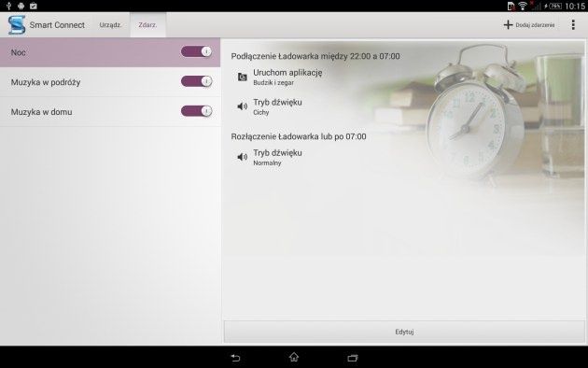Screen dimensions: 588x368
Task: Select the Muzyka w podróży event
Action: pos(110,82)
